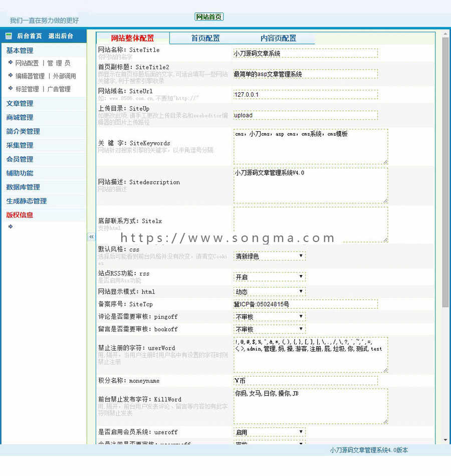
Task: Collapse the sidebar with the « arrow
Action: coord(91,236)
